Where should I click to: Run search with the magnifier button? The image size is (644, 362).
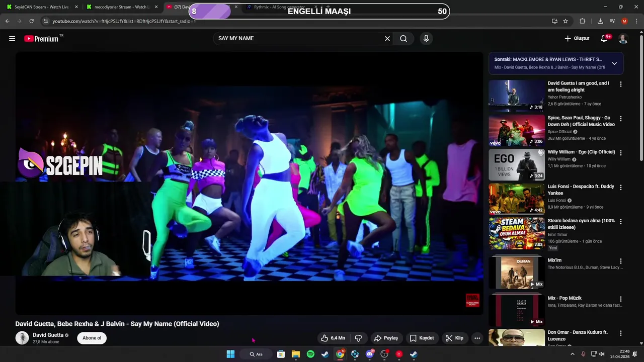[404, 38]
